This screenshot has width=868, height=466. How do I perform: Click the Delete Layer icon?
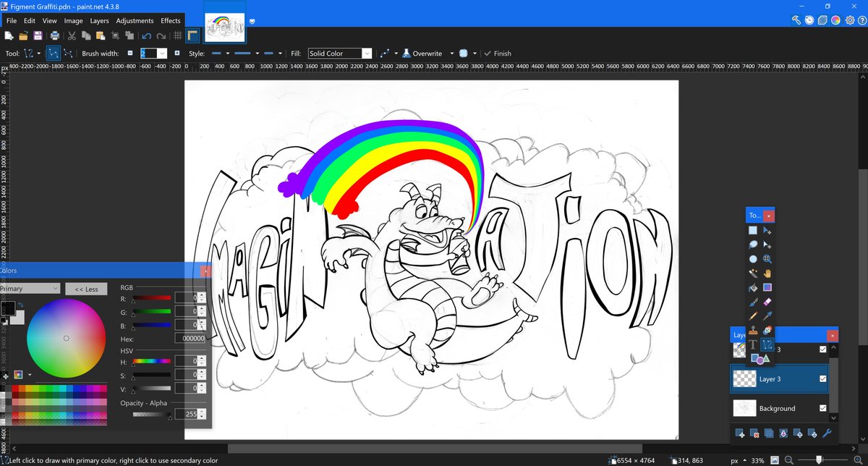[754, 433]
